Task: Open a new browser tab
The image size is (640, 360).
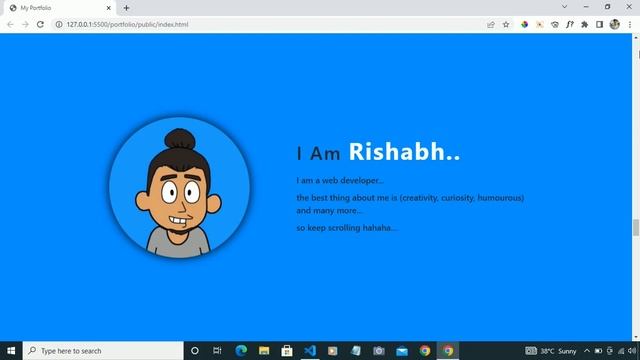Action: pos(127,8)
